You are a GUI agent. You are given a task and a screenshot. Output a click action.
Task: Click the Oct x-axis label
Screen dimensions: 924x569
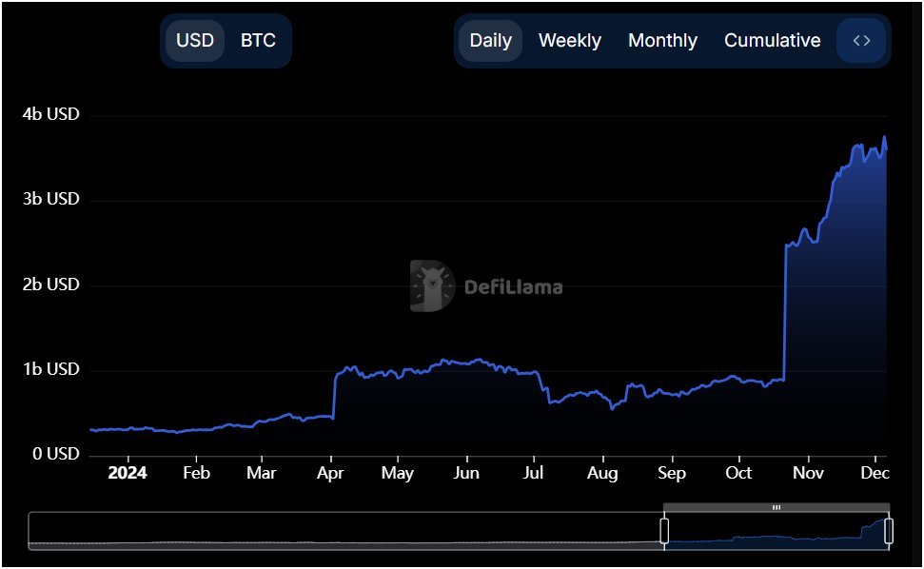pos(738,473)
